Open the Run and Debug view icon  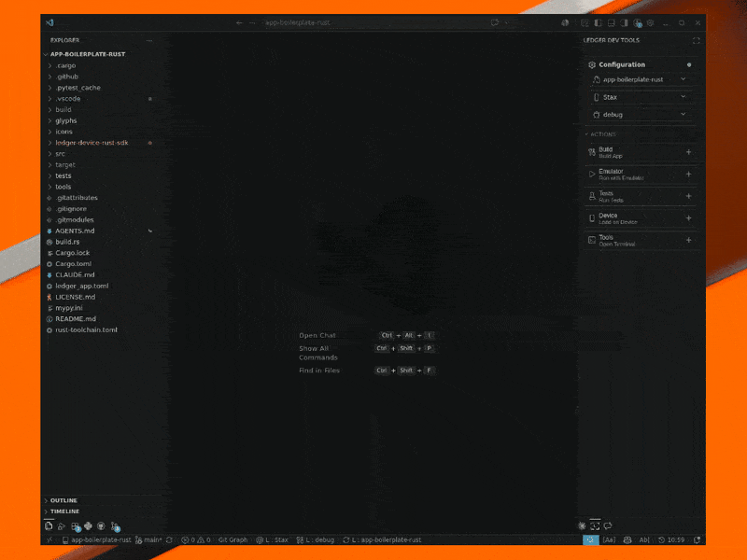coord(62,526)
